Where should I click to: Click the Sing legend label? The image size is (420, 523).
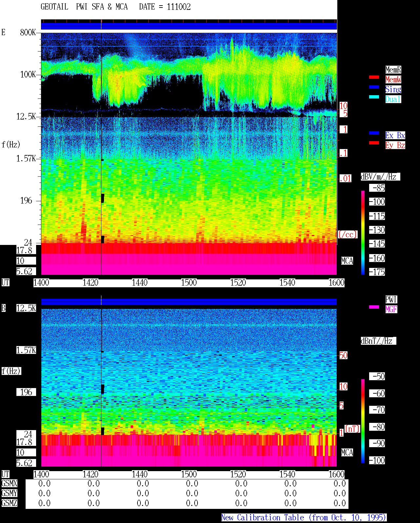pos(393,89)
